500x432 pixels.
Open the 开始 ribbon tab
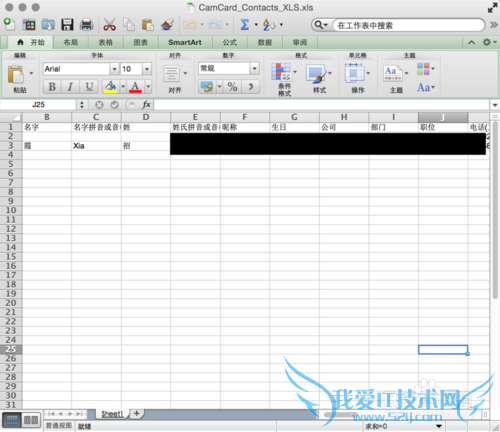[31, 42]
